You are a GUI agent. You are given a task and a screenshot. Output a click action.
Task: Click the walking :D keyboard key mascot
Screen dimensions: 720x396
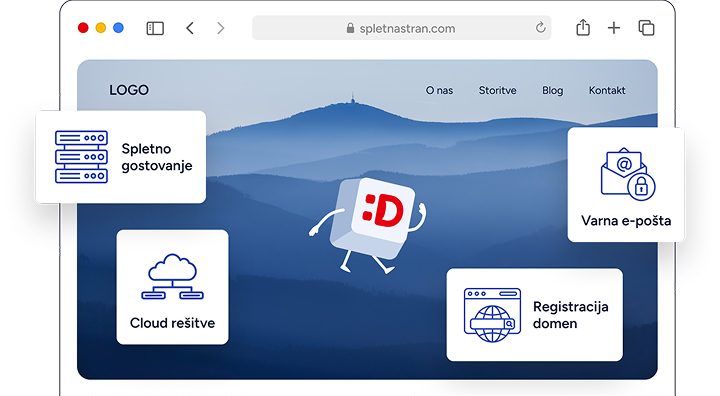click(368, 224)
